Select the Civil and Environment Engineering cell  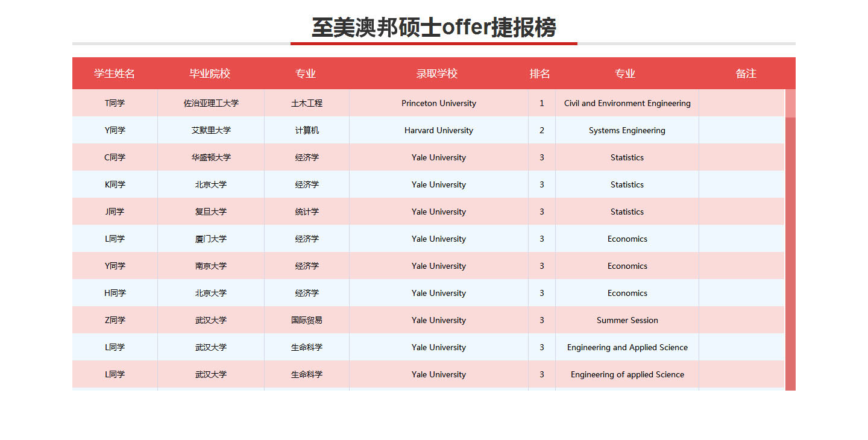[627, 103]
